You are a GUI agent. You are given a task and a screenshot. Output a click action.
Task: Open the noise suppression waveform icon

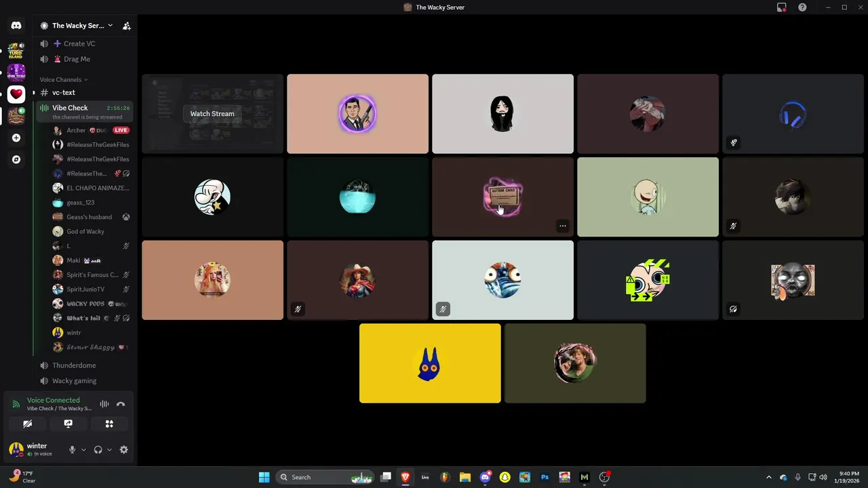pyautogui.click(x=104, y=404)
